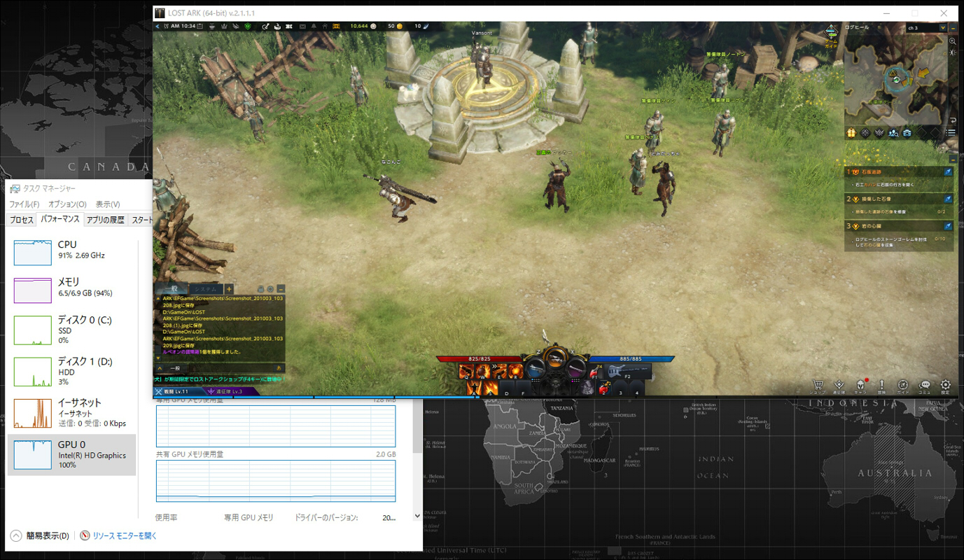964x560 pixels.
Task: Click the gift box icon below minimap
Action: pyautogui.click(x=851, y=133)
